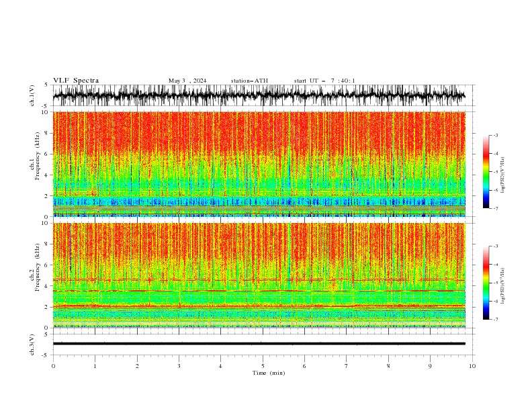This screenshot has width=532, height=411.
Task: Click the ch.1 colorbar "log(PSD)(V²/Hz)" label
Action: click(503, 175)
